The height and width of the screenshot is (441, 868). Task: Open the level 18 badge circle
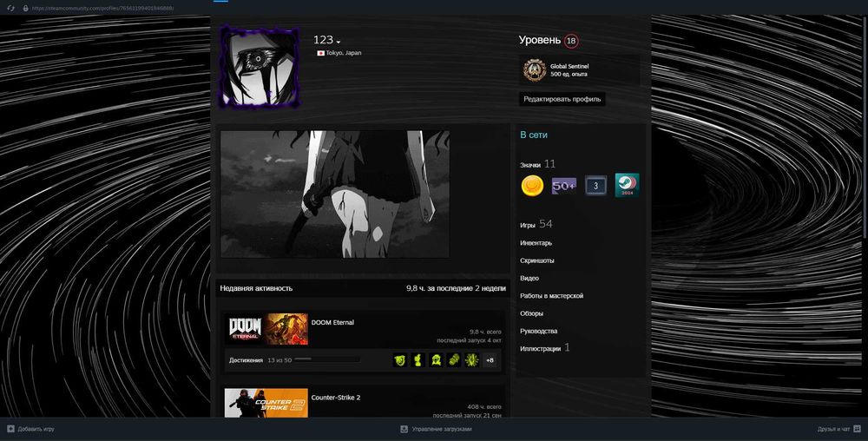571,41
